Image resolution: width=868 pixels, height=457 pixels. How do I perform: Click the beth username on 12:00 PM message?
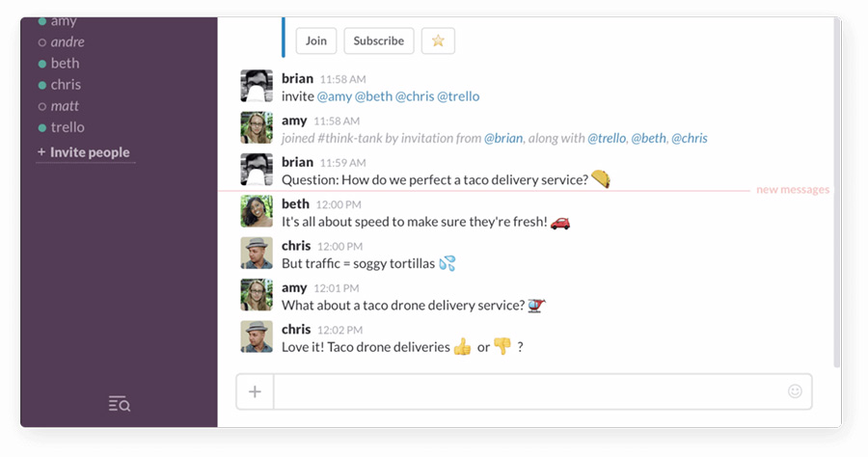coord(296,204)
